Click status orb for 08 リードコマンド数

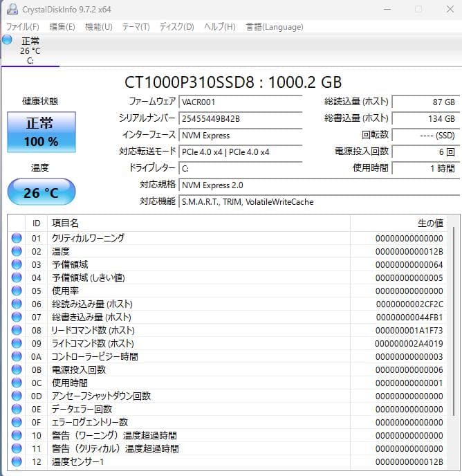17,330
